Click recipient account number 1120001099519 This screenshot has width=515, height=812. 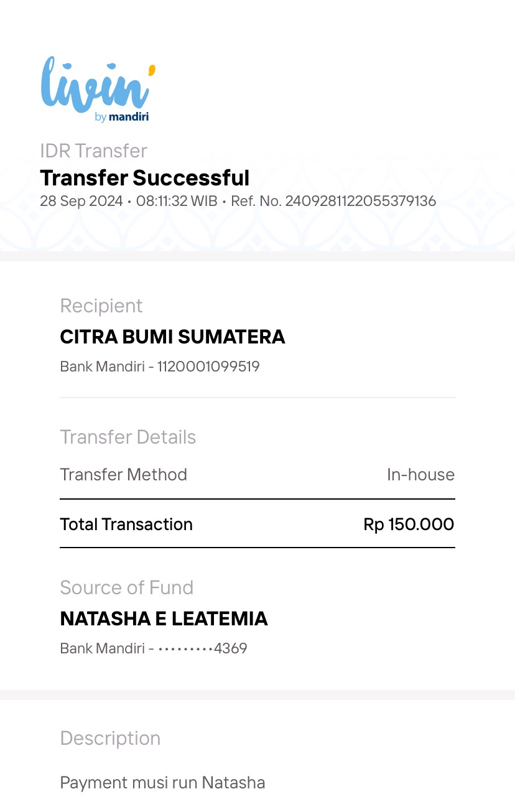coord(208,366)
